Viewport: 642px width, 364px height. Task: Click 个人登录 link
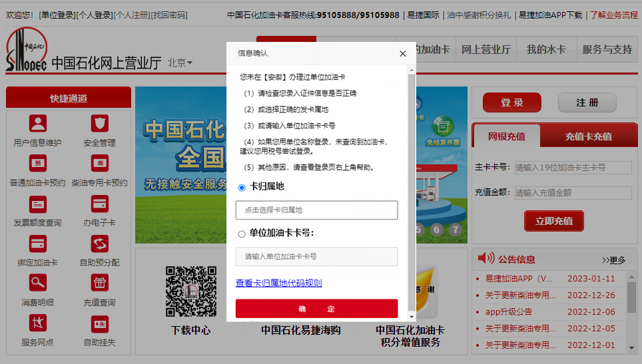tap(95, 15)
